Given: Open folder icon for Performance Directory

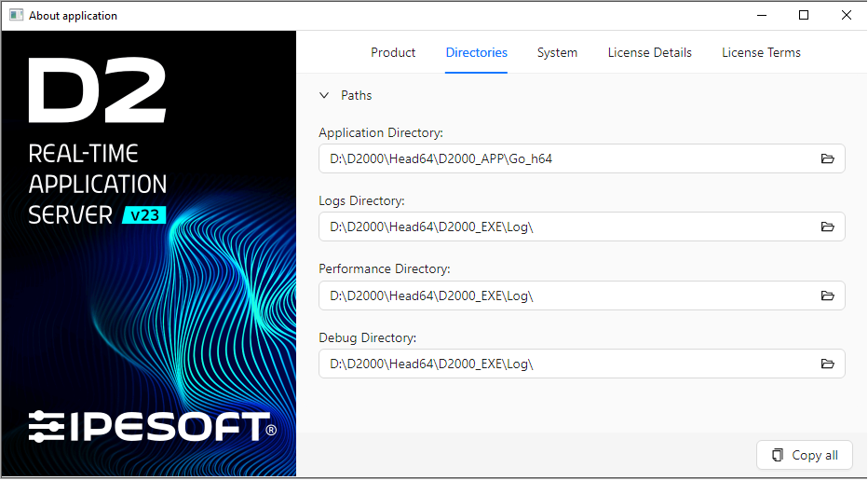Looking at the screenshot, I should 827,295.
